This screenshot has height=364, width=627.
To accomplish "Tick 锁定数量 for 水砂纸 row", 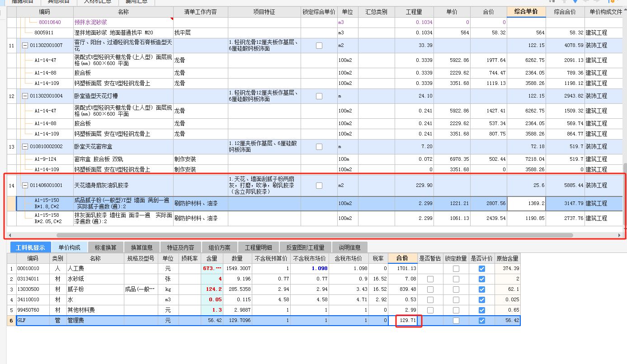I will click(456, 279).
